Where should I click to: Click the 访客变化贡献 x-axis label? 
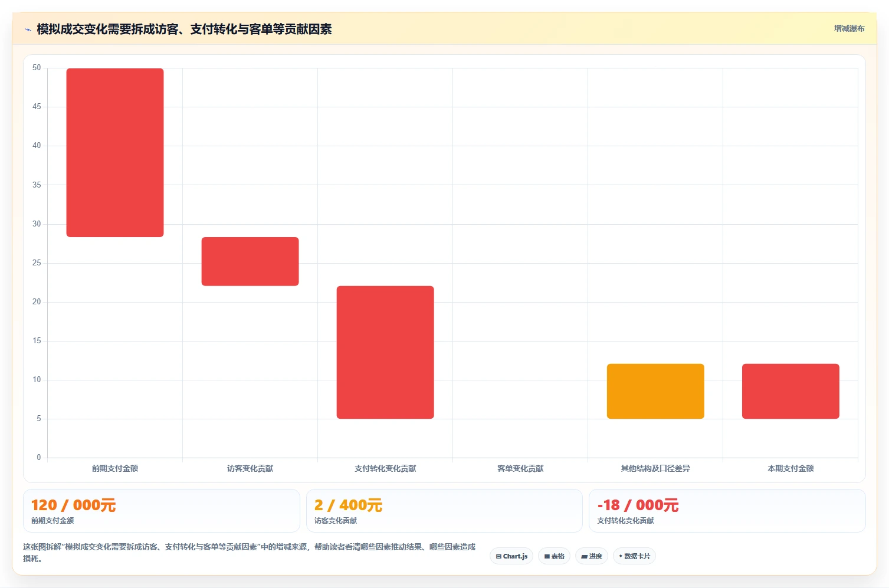tap(250, 468)
